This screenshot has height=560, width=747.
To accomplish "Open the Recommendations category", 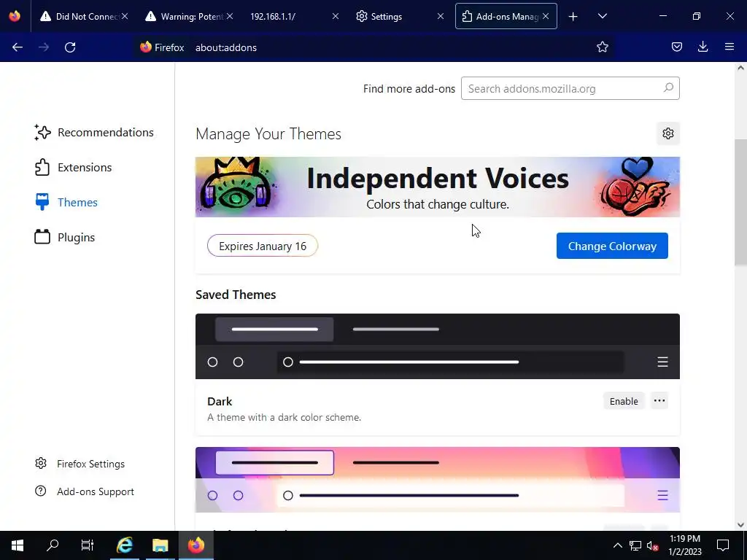I will [x=94, y=133].
